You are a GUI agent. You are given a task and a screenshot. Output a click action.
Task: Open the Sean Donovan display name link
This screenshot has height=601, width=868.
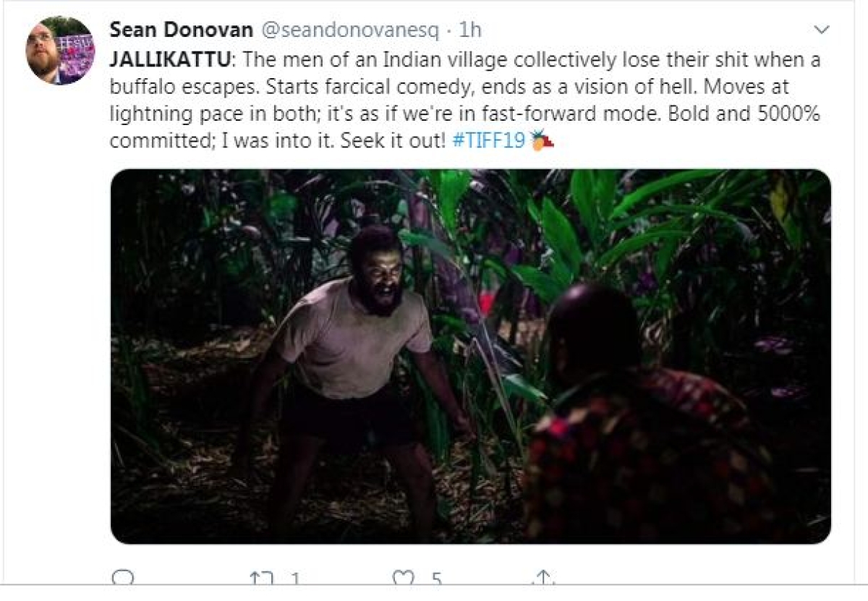point(182,30)
